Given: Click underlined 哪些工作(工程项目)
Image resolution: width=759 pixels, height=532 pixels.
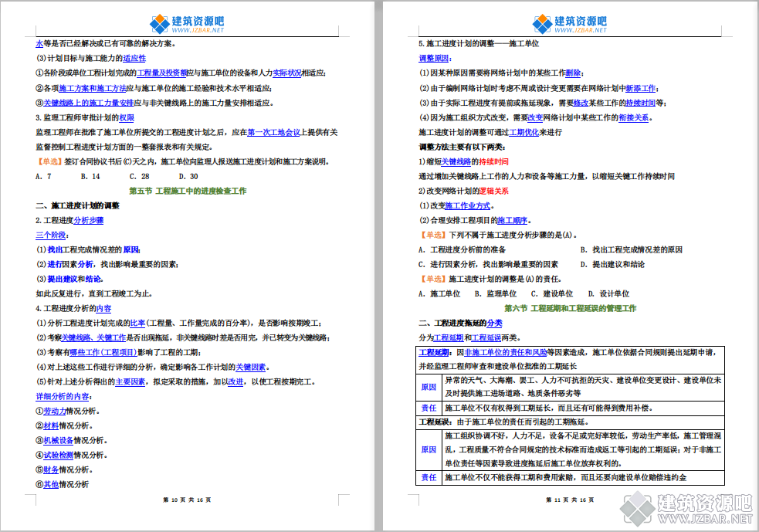Looking at the screenshot, I should [103, 352].
